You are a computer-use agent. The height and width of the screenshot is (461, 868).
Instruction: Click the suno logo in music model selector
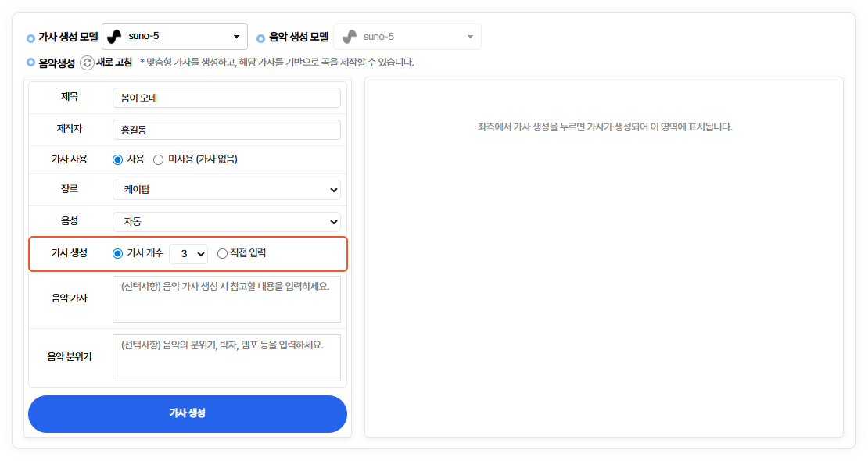[350, 37]
